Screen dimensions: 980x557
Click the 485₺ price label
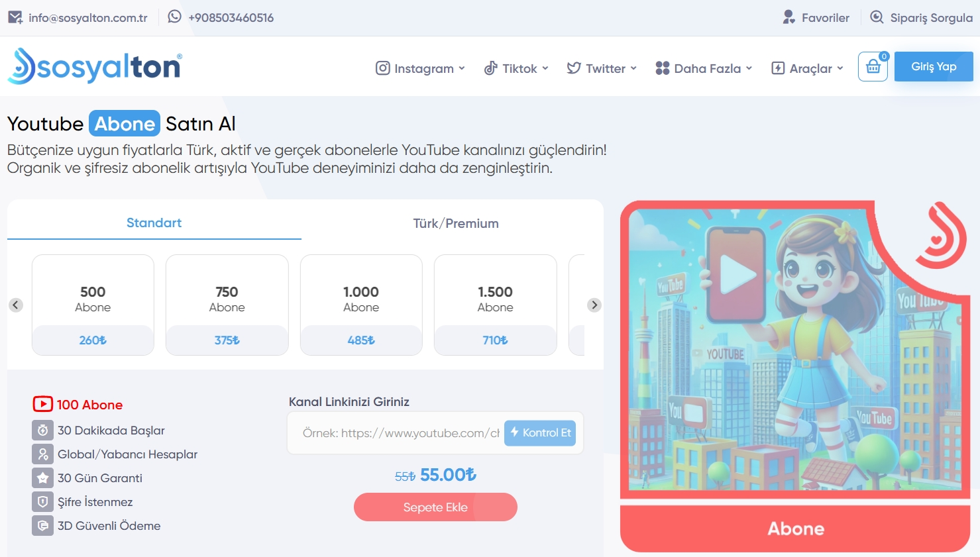click(361, 340)
